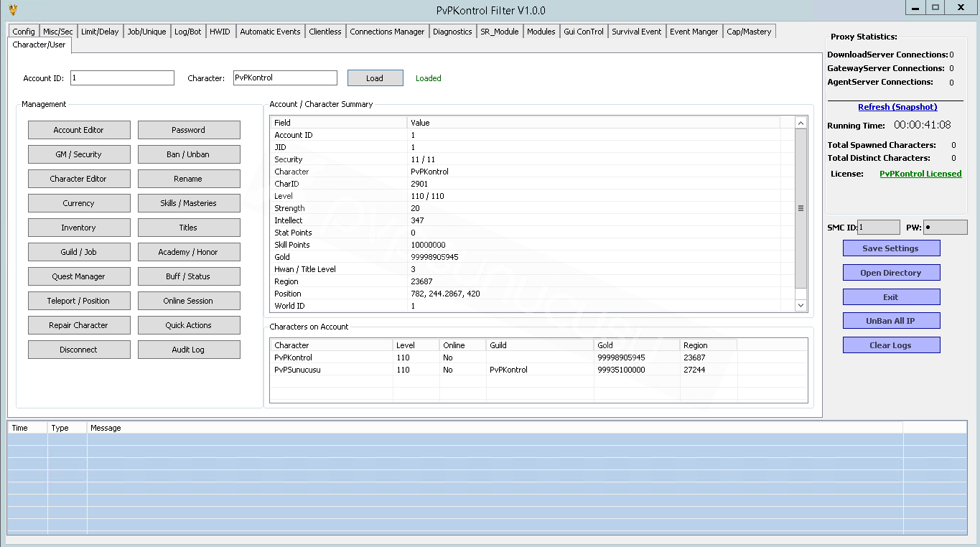
Task: Open Quick Actions menu
Action: point(189,325)
